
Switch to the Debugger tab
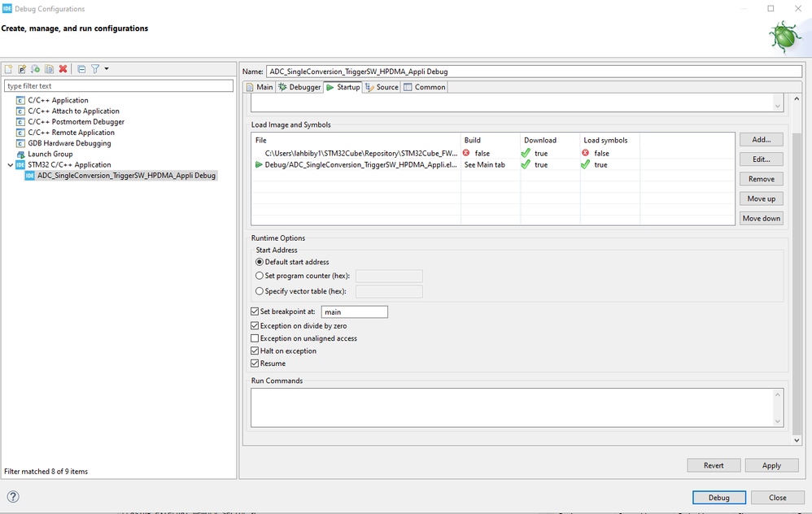pos(299,87)
